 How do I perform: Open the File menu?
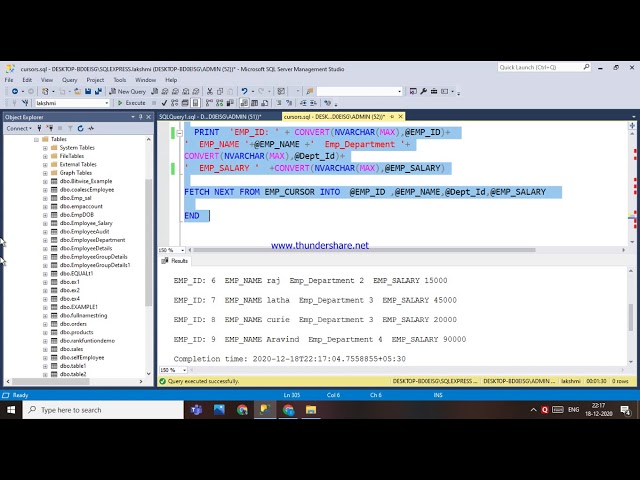tap(9, 80)
